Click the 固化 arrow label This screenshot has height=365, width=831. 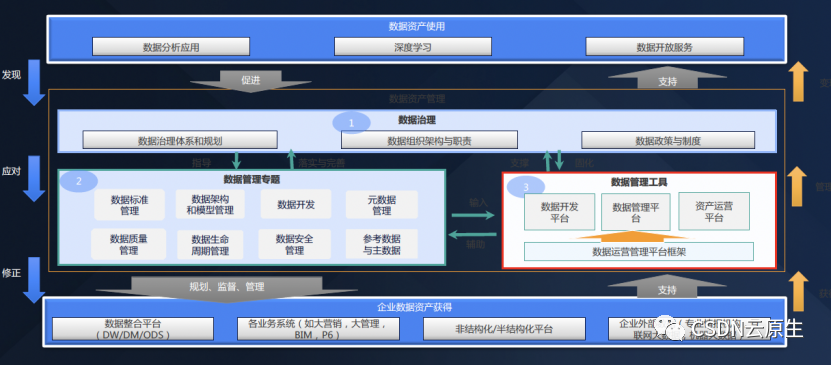pos(584,163)
